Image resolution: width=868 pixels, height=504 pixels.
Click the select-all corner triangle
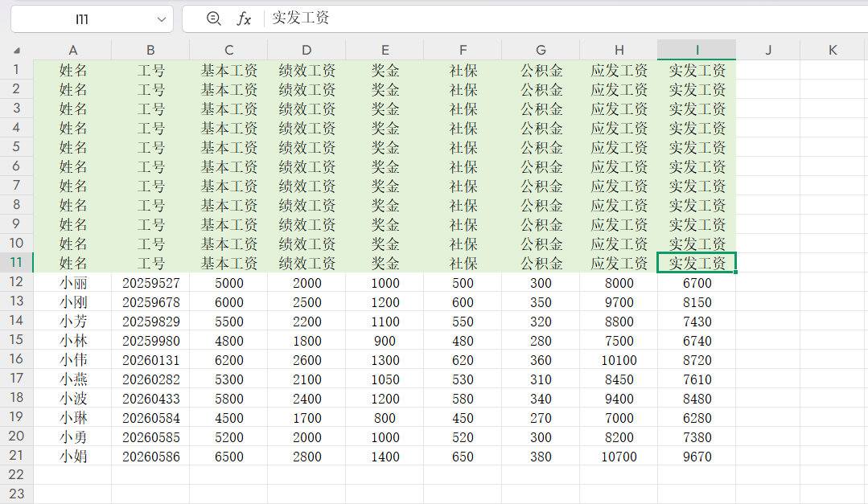[x=17, y=51]
